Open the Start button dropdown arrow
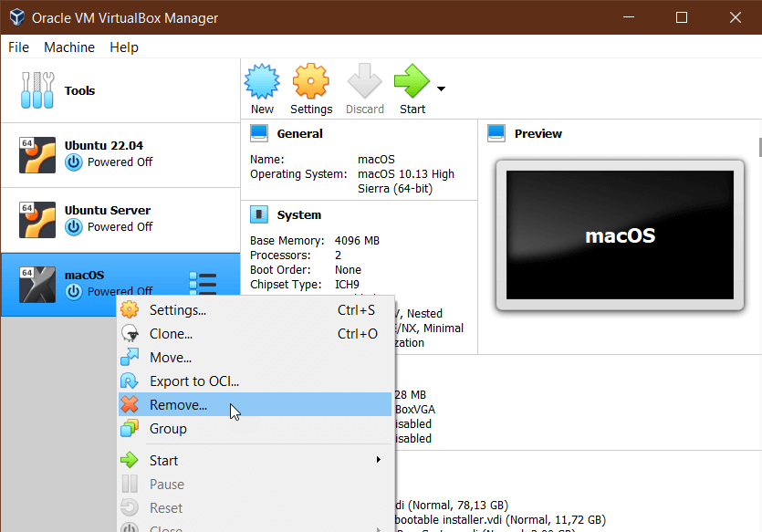The width and height of the screenshot is (762, 532). coord(441,89)
